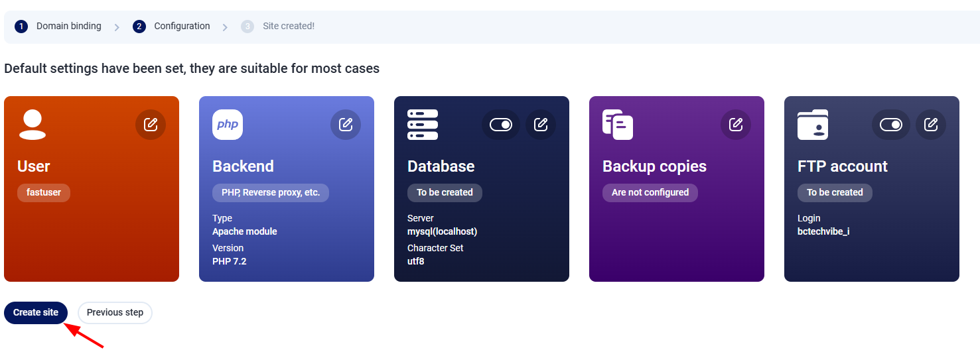Disable the FTP account toggle
The image size is (980, 356).
point(891,125)
